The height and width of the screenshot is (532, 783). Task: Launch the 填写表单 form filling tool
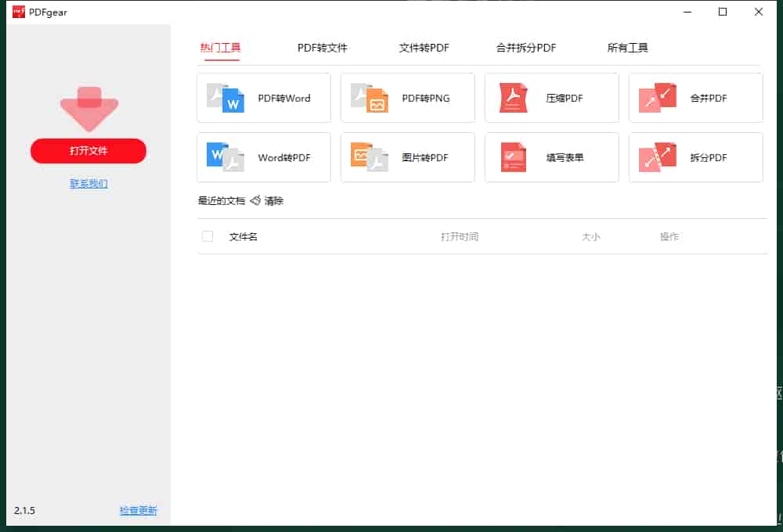coord(551,156)
